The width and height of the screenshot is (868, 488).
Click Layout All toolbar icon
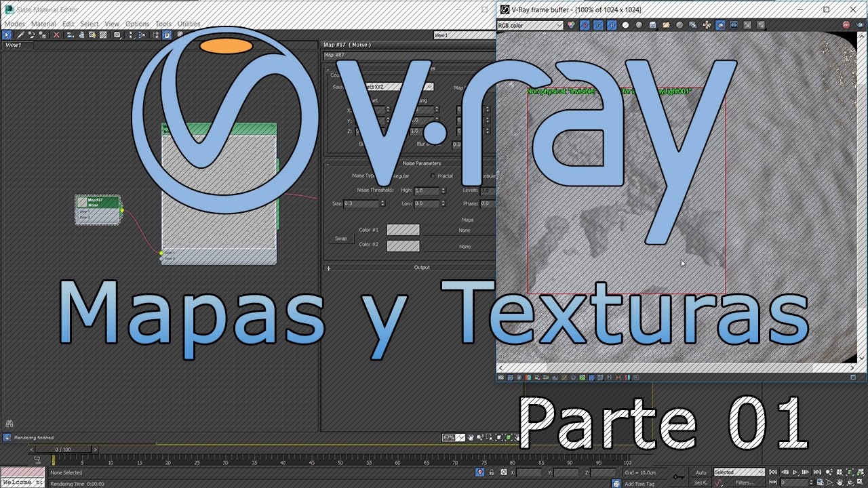pyautogui.click(x=130, y=35)
